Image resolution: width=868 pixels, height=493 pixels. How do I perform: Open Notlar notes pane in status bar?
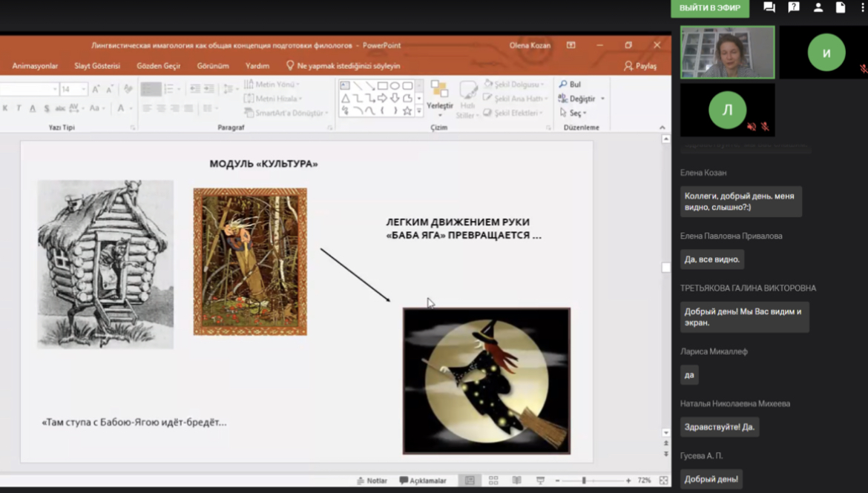pos(372,480)
